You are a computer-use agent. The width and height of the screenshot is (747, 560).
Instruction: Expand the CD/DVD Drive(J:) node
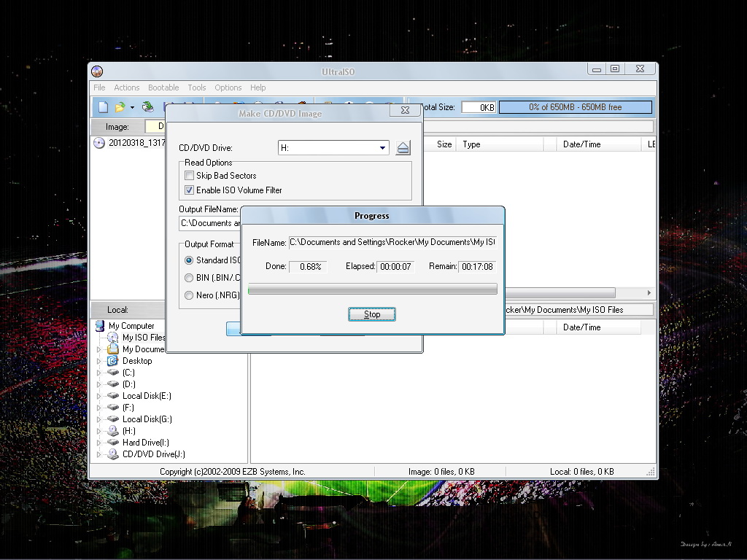pyautogui.click(x=99, y=454)
